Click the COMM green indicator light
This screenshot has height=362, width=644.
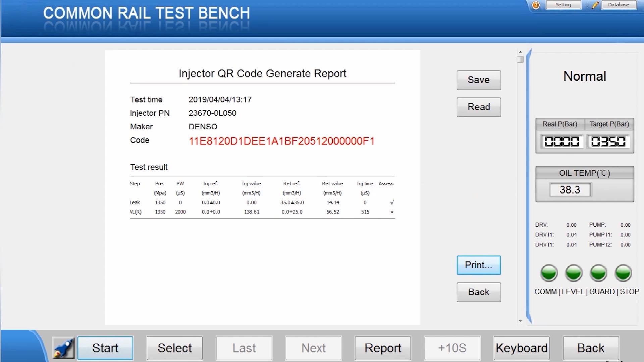[549, 273]
